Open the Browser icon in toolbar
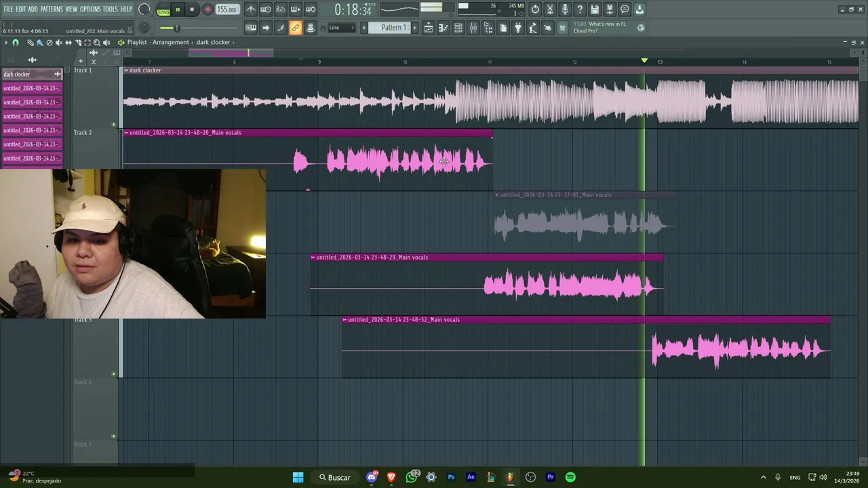 [488, 28]
